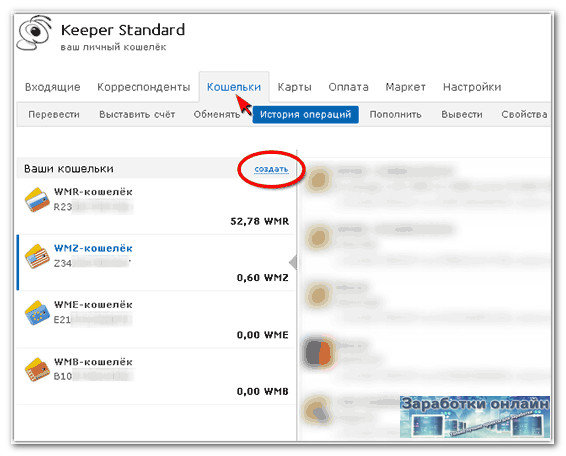Open the Корреспонденты tab
Screen dimensions: 566x456
(144, 87)
